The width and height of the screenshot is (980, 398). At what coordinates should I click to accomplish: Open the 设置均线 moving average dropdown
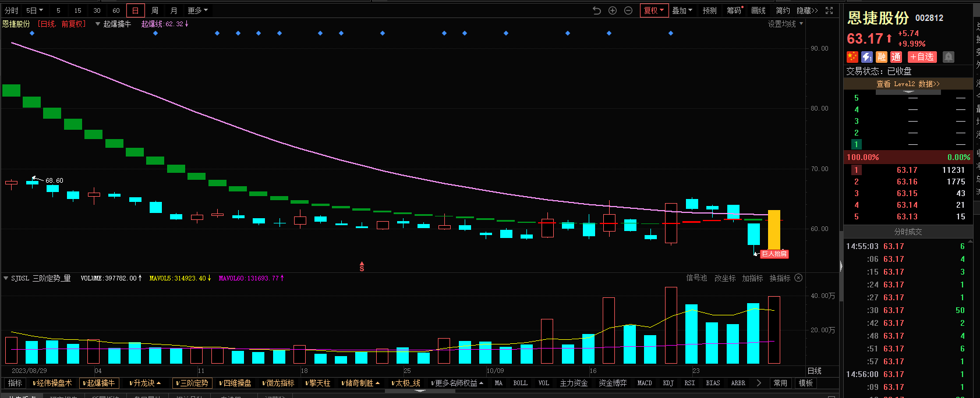785,24
